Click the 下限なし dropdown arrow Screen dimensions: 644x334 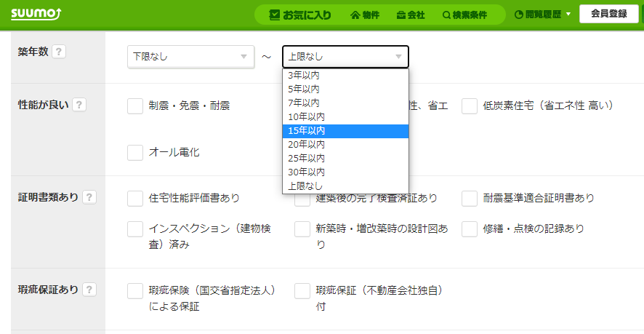pos(243,57)
